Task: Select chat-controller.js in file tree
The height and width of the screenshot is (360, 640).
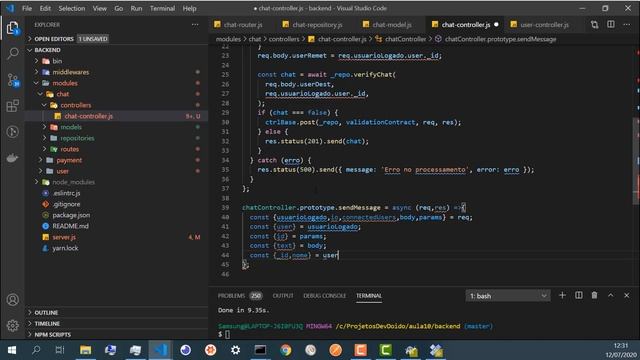Action: (x=117, y=116)
